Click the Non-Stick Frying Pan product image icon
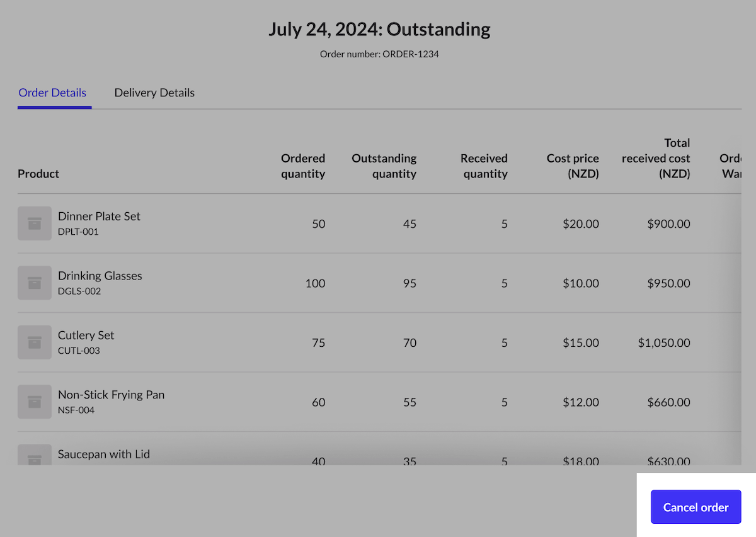The image size is (756, 537). (35, 402)
